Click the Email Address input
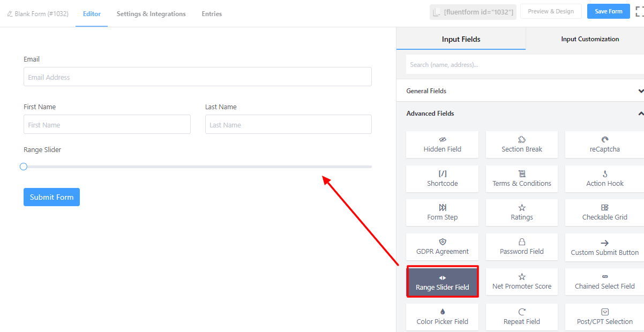 198,77
